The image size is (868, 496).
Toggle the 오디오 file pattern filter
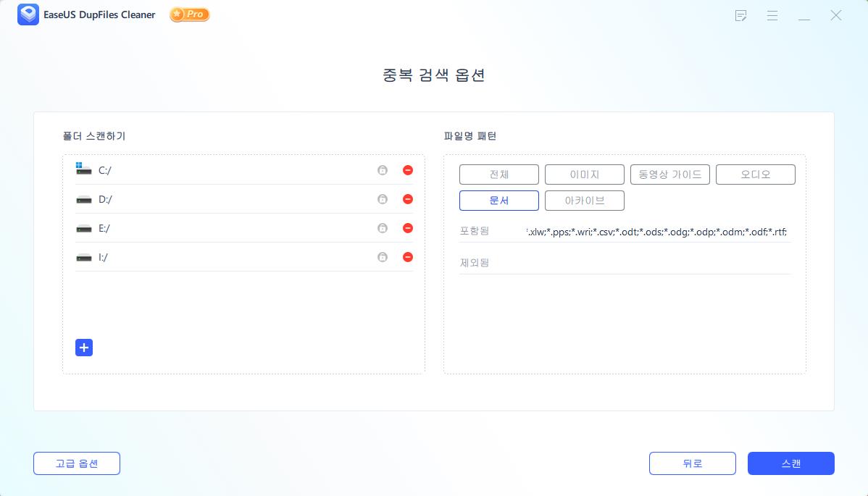756,174
